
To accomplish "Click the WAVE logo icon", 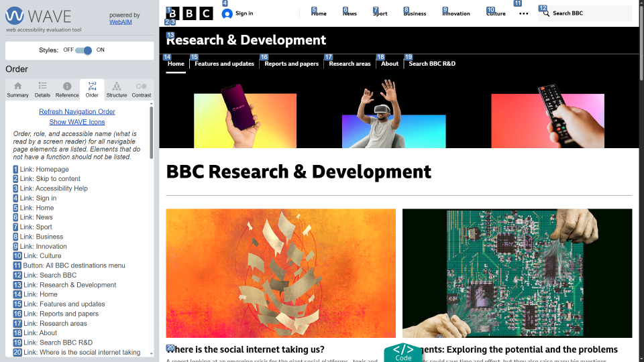I will click(15, 15).
